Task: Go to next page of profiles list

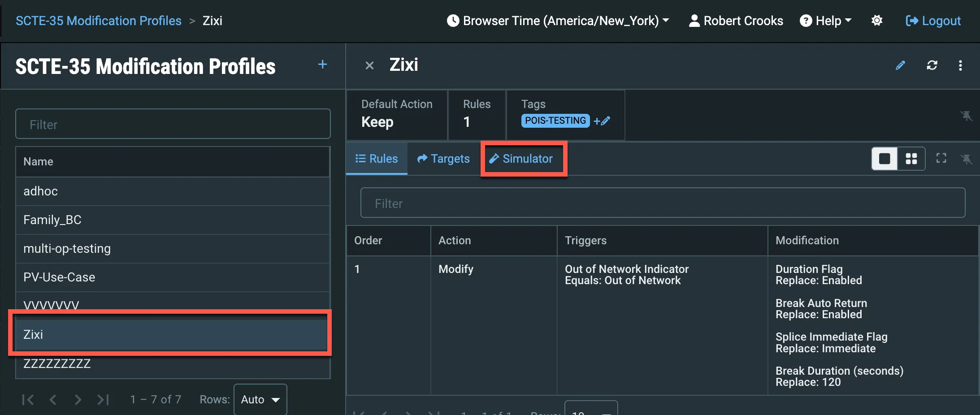Action: (78, 400)
